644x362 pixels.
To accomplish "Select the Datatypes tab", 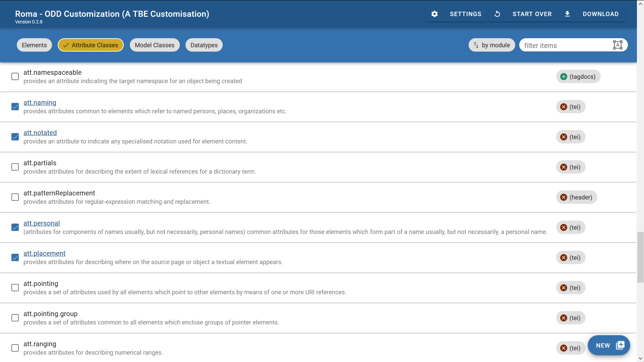I will point(204,45).
